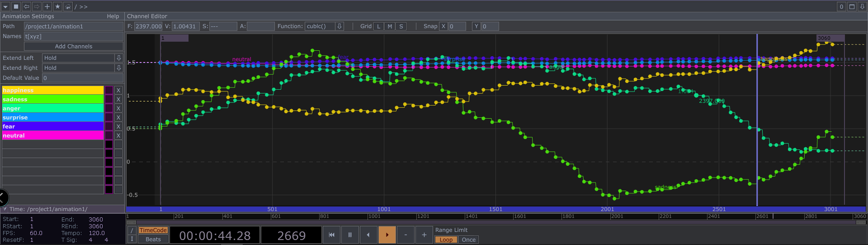The image size is (868, 245).
Task: Click the I toggle beside Beats
Action: (132, 239)
